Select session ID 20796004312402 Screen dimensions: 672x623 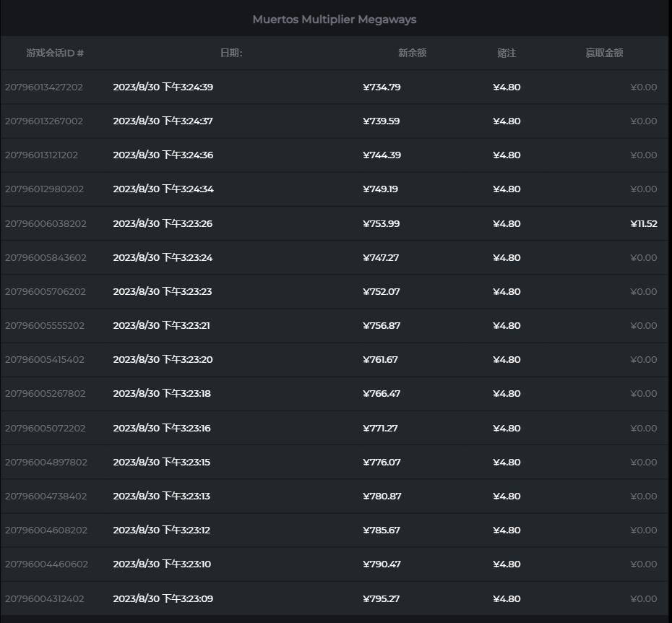44,599
